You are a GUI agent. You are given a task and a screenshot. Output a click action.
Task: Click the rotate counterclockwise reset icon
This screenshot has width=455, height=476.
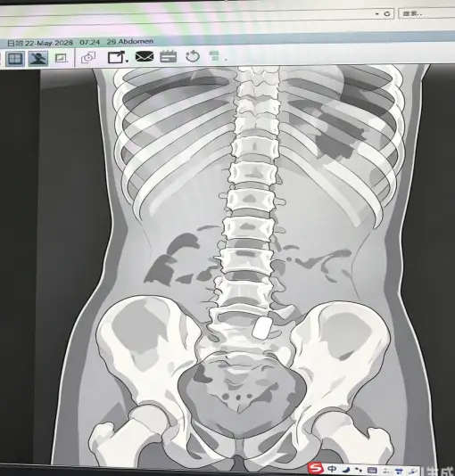tap(193, 56)
